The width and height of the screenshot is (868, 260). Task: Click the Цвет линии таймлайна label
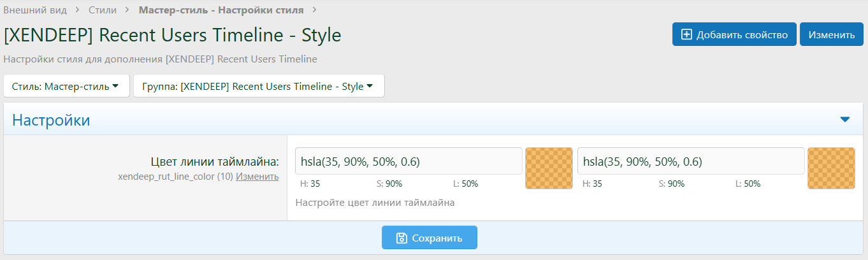(x=215, y=161)
